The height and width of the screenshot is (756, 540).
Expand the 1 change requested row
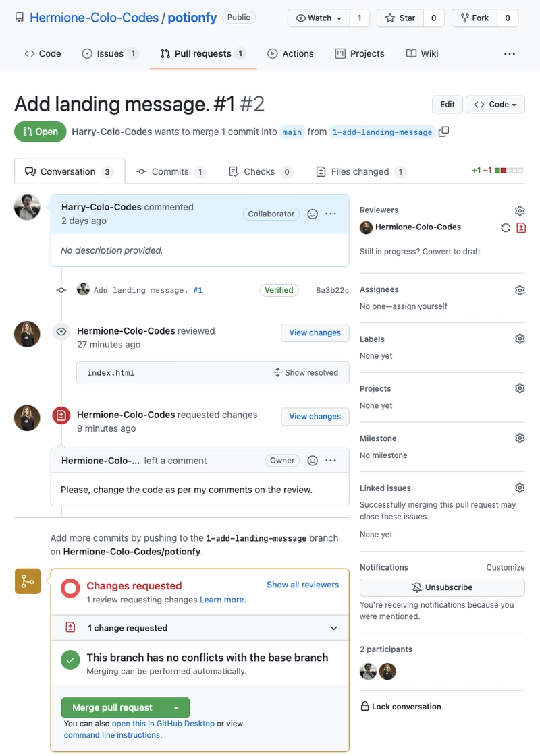pyautogui.click(x=200, y=628)
